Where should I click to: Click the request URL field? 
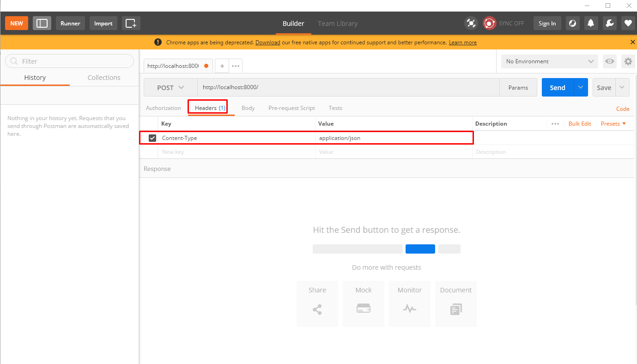click(349, 87)
